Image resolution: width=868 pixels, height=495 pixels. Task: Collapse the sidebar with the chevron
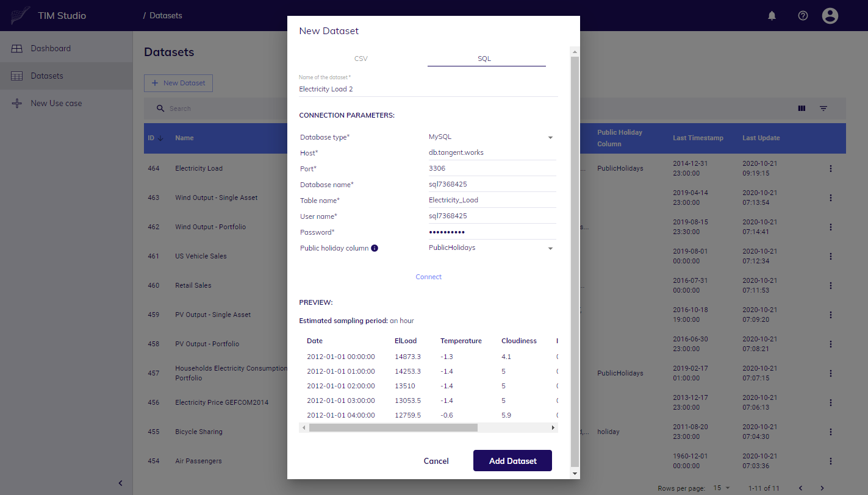(120, 483)
